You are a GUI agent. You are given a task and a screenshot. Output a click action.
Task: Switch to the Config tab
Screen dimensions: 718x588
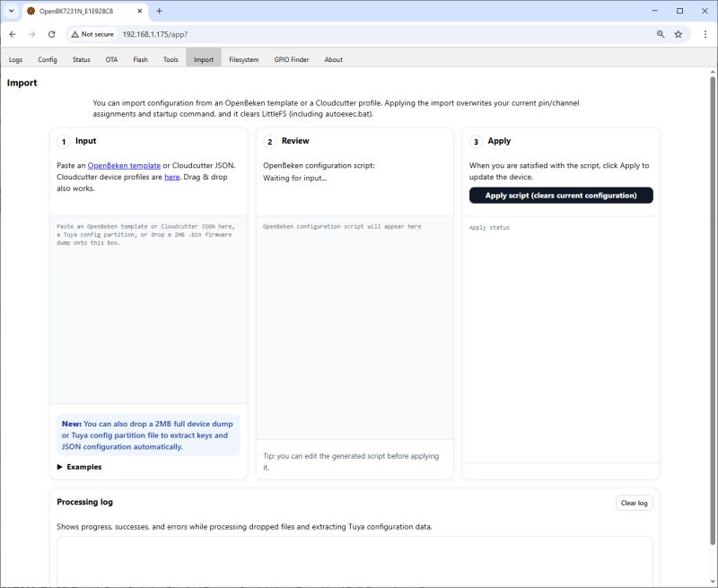(x=46, y=59)
